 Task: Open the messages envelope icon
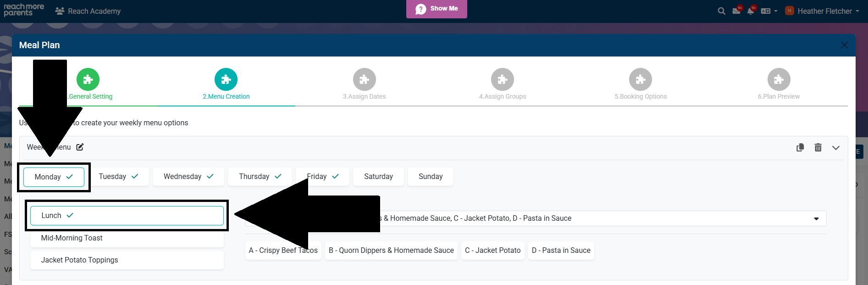(736, 11)
